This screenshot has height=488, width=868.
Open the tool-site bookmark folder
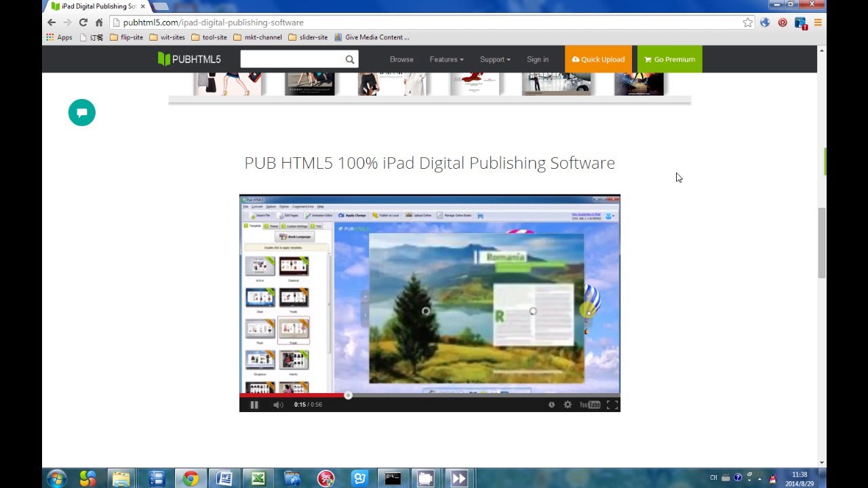[x=209, y=37]
